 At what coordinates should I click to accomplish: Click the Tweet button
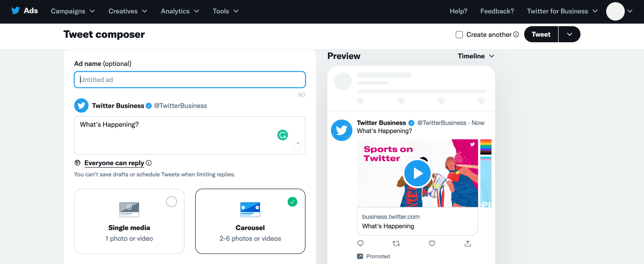pos(541,34)
